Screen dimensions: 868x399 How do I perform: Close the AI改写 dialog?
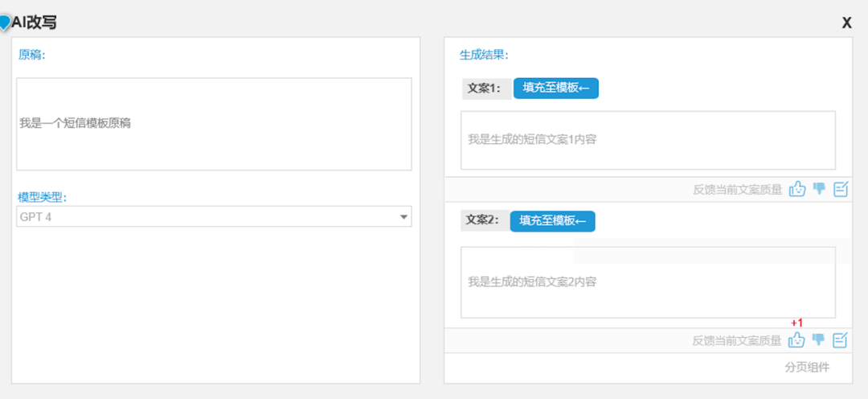(x=846, y=23)
